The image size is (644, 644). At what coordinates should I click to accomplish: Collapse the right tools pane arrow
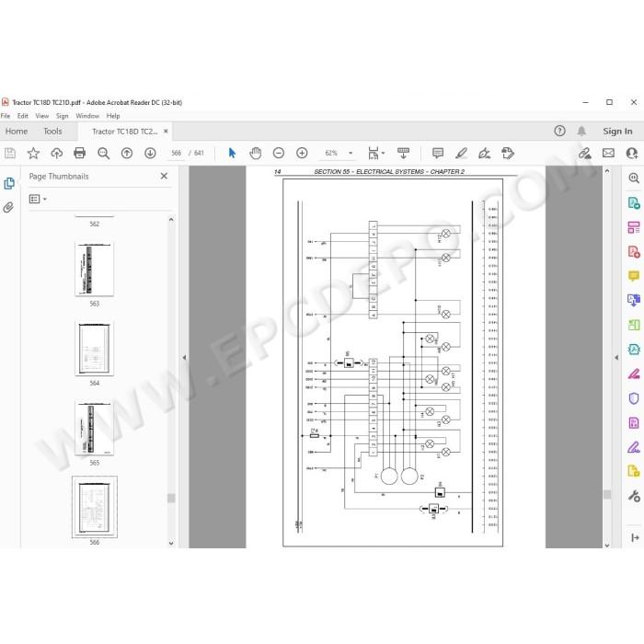[616, 358]
